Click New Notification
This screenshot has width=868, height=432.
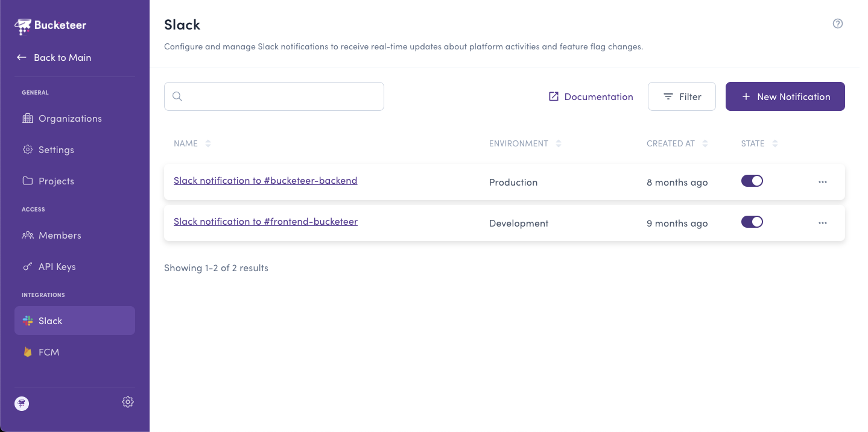point(785,96)
